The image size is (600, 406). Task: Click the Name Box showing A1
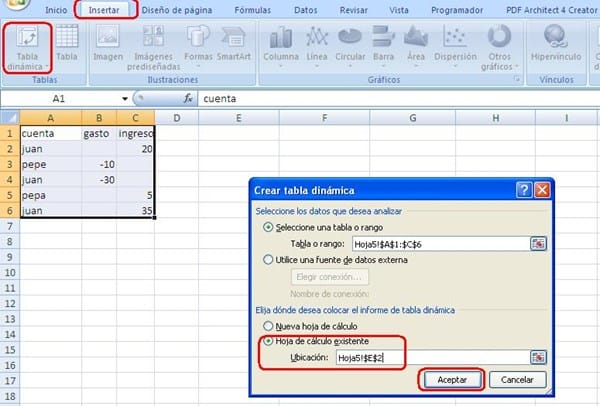click(x=59, y=99)
